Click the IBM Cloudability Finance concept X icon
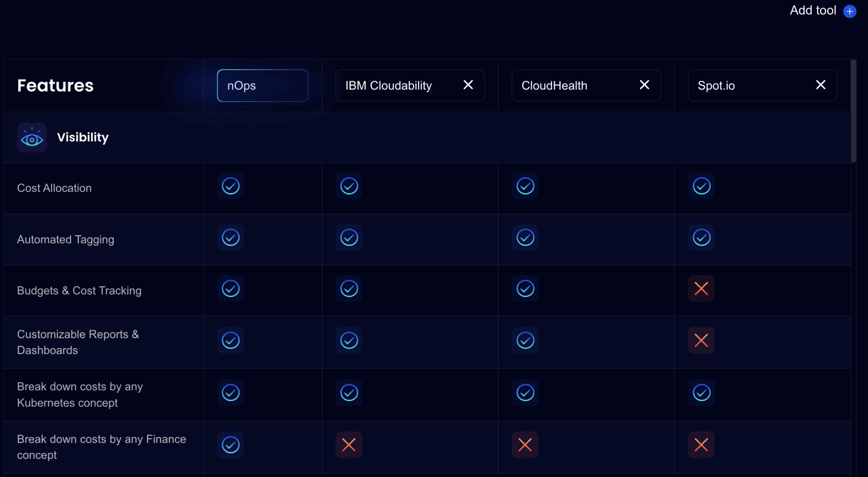This screenshot has height=477, width=868. 348,444
